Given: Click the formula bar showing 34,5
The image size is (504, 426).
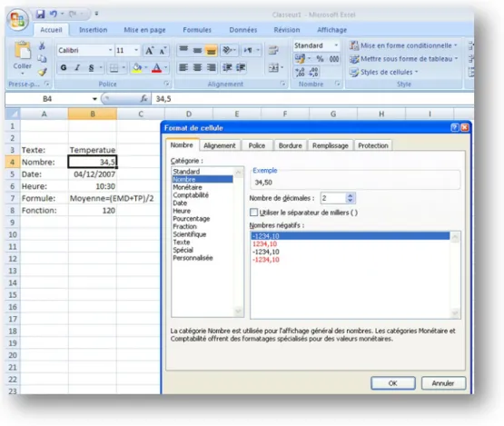Looking at the screenshot, I should click(x=311, y=99).
